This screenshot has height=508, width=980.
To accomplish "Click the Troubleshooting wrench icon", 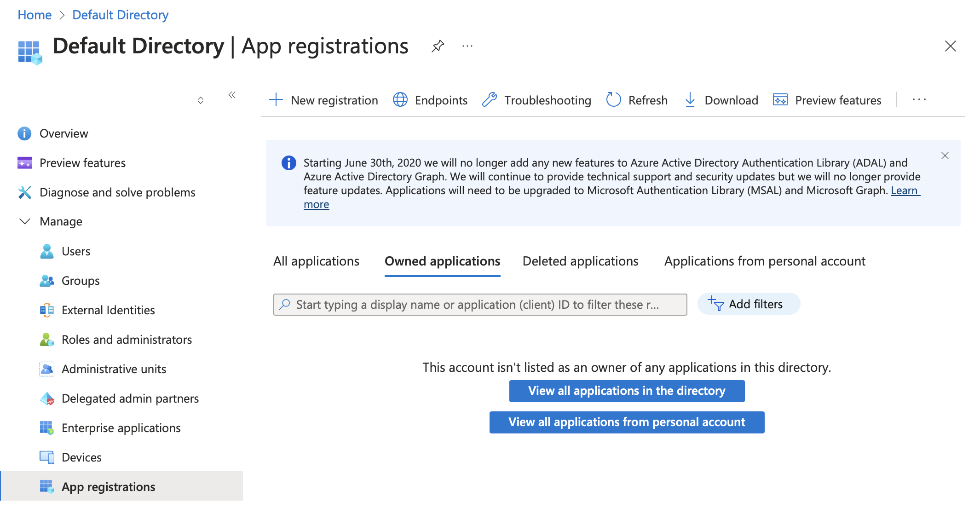I will coord(490,100).
